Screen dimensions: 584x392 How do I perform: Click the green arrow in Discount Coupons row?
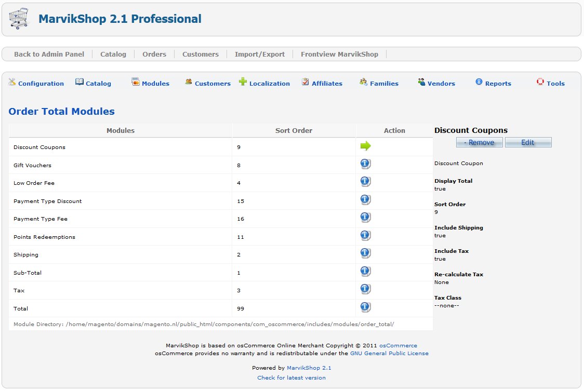click(366, 146)
